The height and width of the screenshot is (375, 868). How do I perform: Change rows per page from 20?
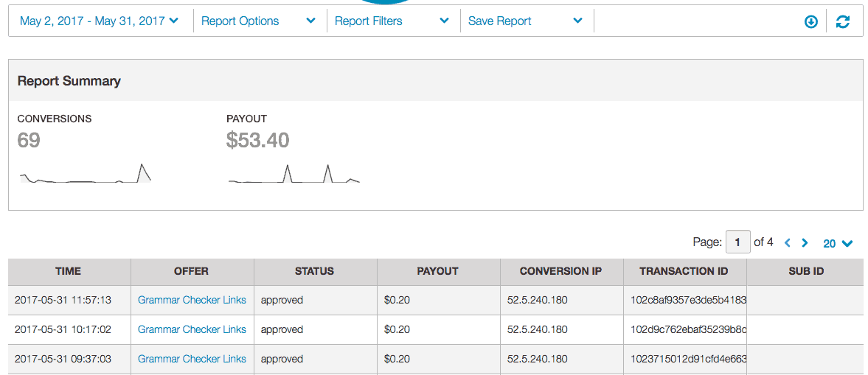838,243
